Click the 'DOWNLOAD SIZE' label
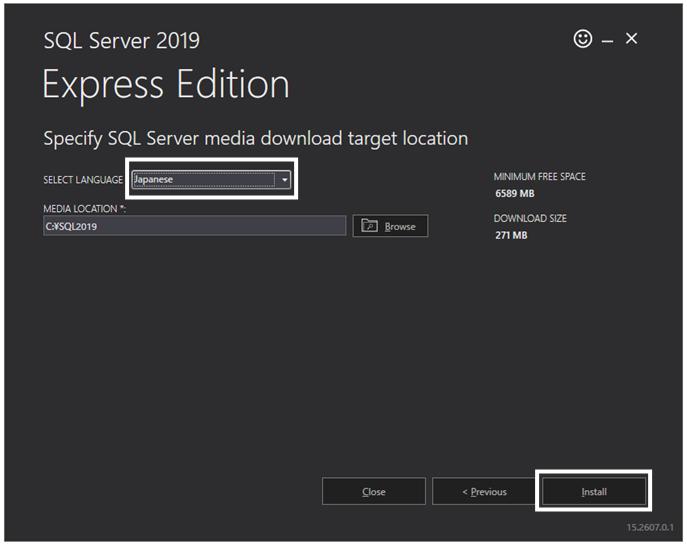687x545 pixels. 530,218
